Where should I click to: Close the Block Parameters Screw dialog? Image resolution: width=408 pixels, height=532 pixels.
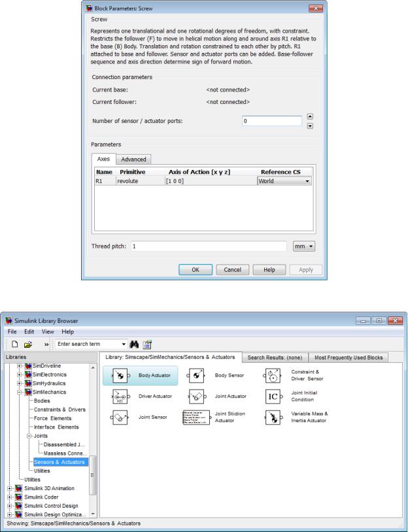pyautogui.click(x=315, y=8)
